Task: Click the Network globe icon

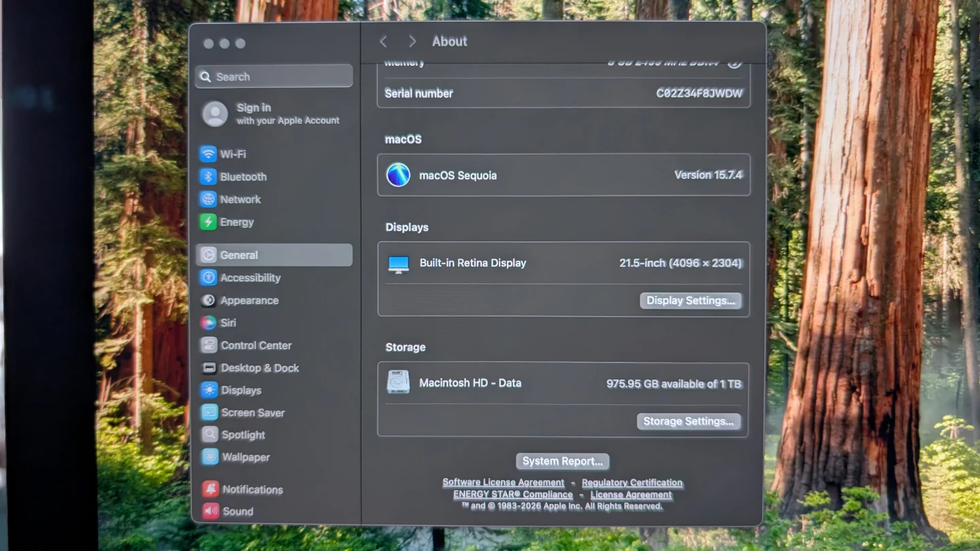Action: [208, 199]
